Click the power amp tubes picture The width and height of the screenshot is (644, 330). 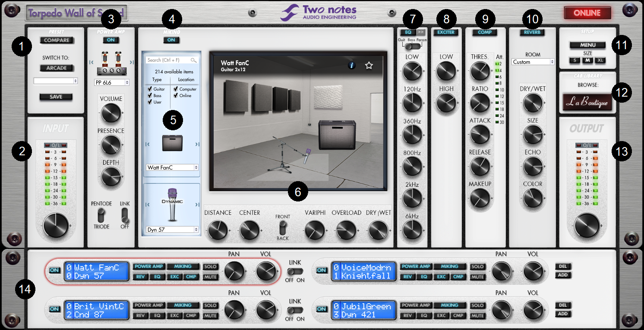(x=111, y=63)
